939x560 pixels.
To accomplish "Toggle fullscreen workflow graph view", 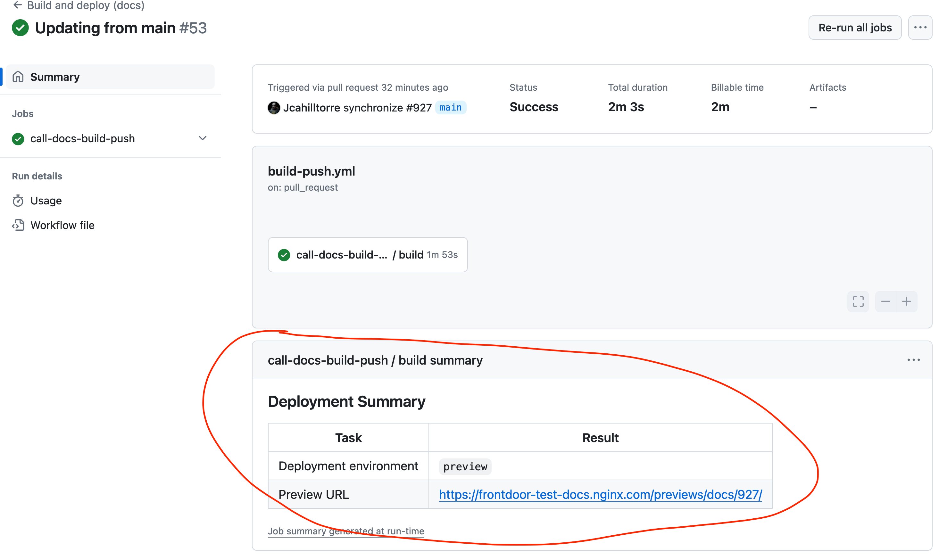I will [x=858, y=301].
